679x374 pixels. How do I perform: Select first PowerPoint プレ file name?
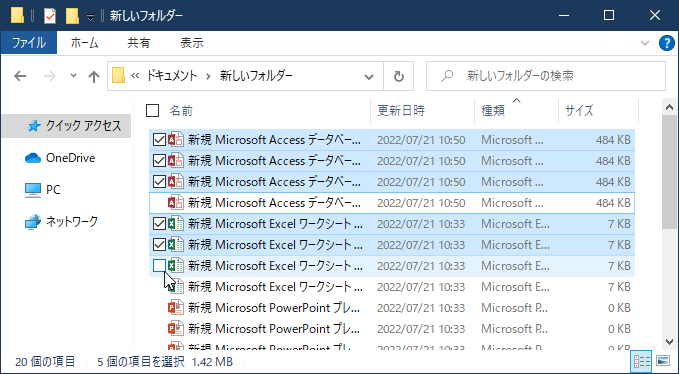click(x=274, y=308)
